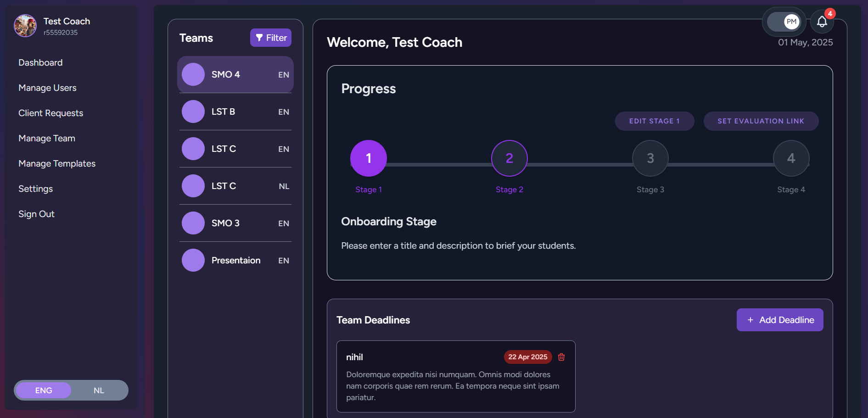This screenshot has height=418, width=868.
Task: Select Dashboard in the sidebar
Action: point(40,62)
